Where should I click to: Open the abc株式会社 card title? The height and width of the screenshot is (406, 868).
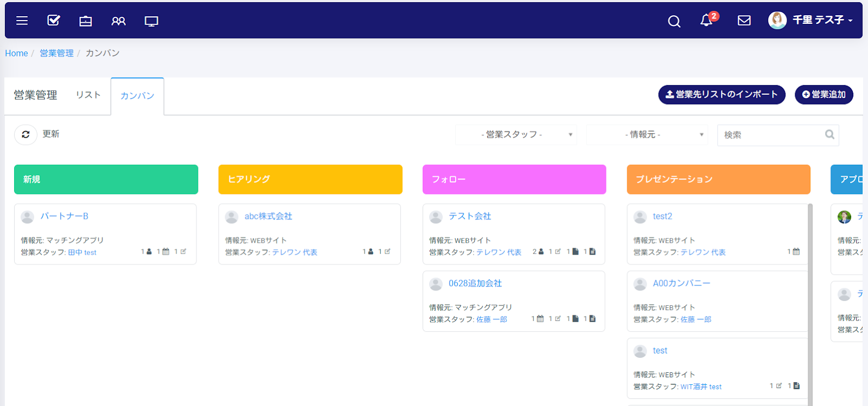coord(268,216)
